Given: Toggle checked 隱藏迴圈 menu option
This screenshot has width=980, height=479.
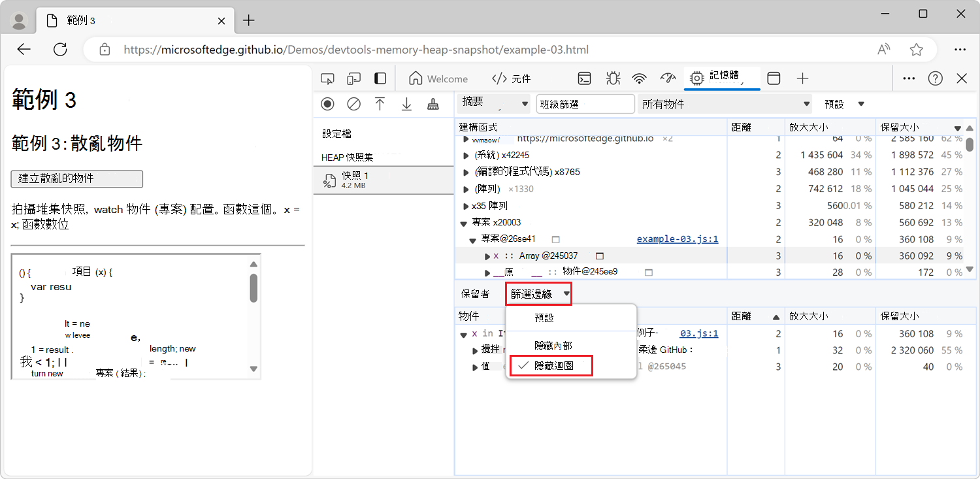Looking at the screenshot, I should 551,366.
